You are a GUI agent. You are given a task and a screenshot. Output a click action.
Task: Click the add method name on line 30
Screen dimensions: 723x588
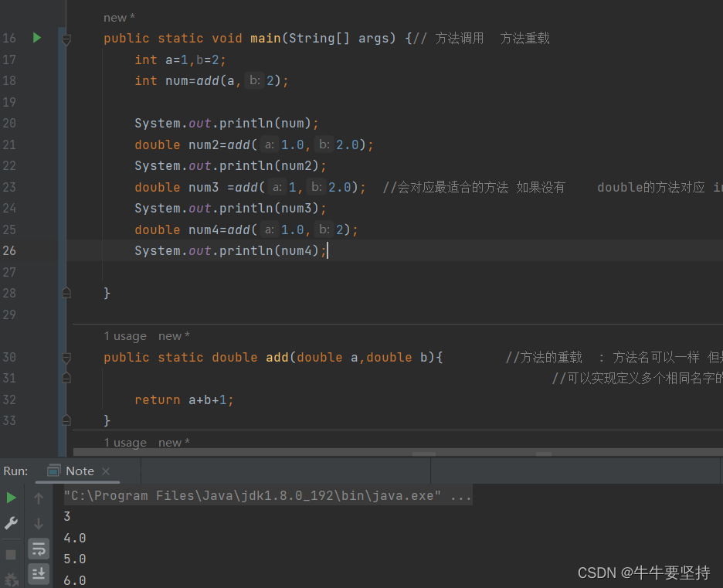(x=277, y=357)
